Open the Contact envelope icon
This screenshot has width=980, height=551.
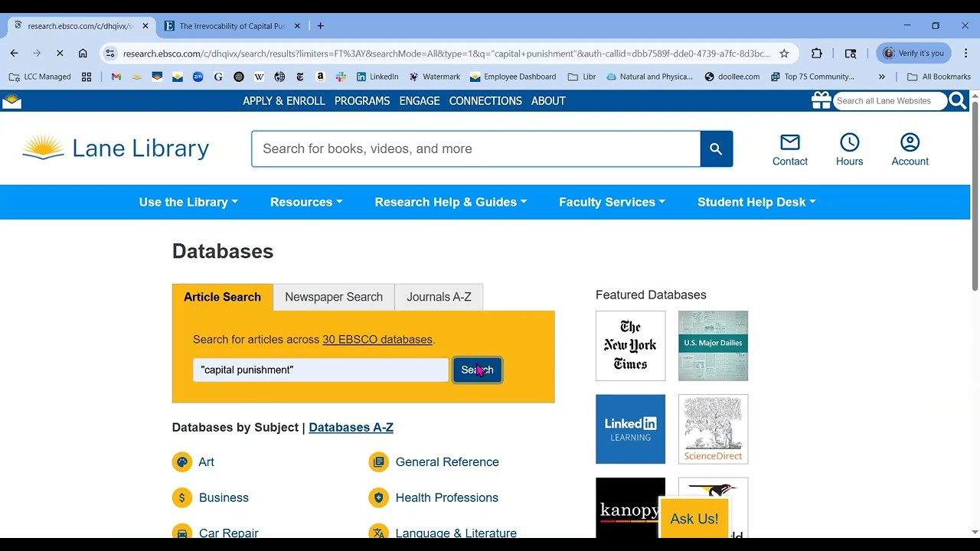pos(790,142)
